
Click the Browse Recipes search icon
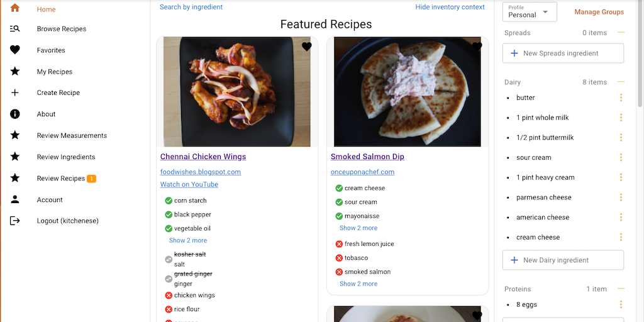click(x=15, y=29)
